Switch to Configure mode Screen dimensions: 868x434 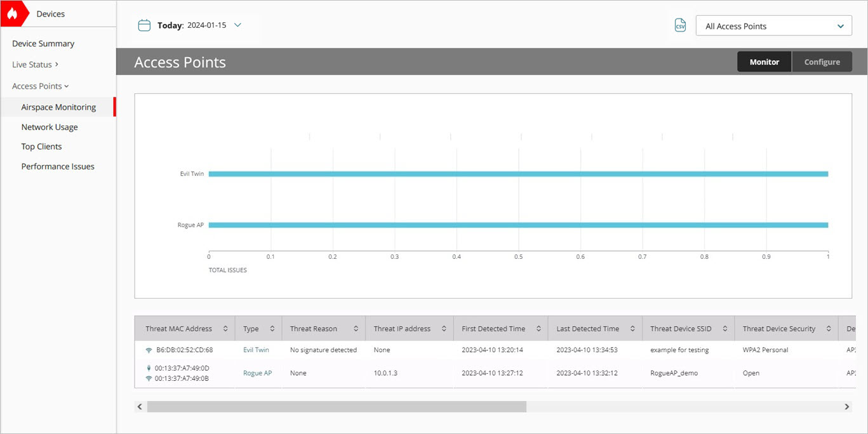coord(822,62)
